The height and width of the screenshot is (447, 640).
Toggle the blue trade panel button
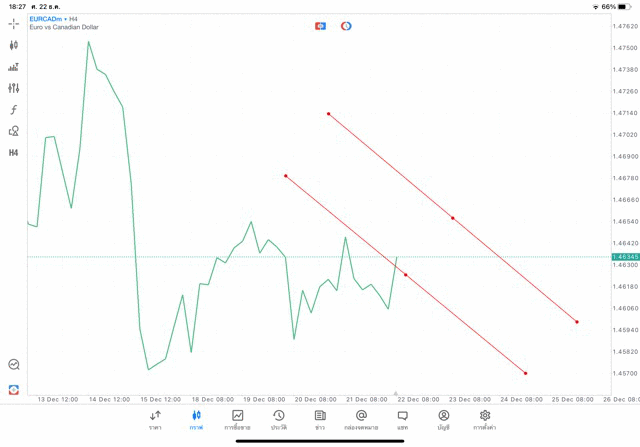coord(320,26)
